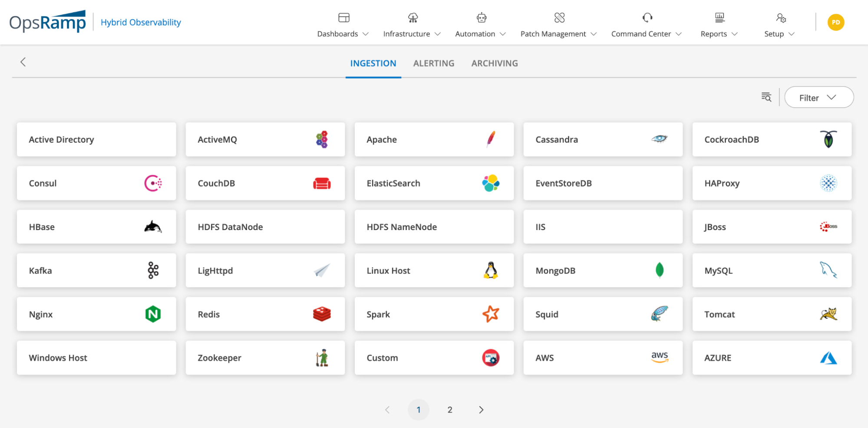Click the back arrow above INGESTION
This screenshot has height=428, width=868.
pos(23,62)
